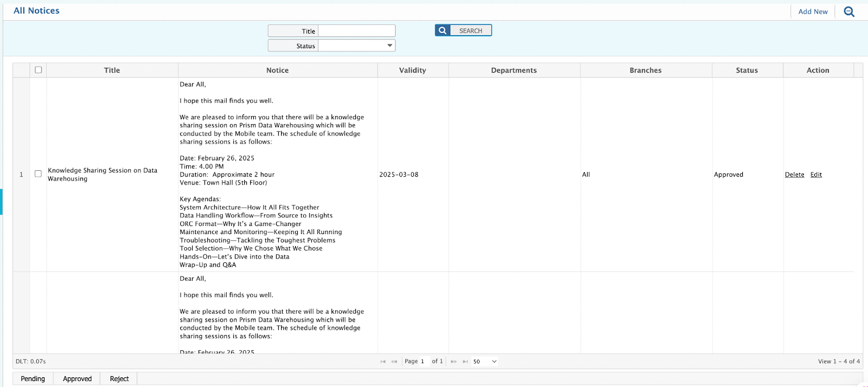Delete the Knowledge Sharing Session notice
Screen dimensions: 868x387
pos(794,175)
